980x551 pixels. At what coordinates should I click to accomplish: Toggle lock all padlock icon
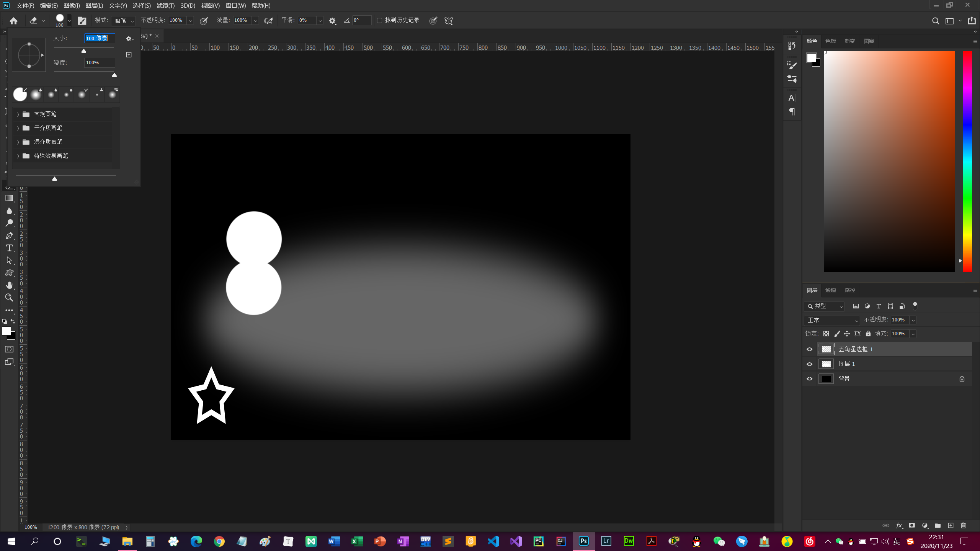click(x=868, y=334)
